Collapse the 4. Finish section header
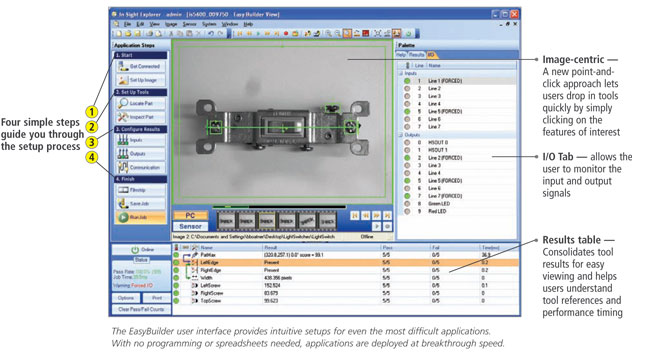The width and height of the screenshot is (664, 364). point(140,179)
